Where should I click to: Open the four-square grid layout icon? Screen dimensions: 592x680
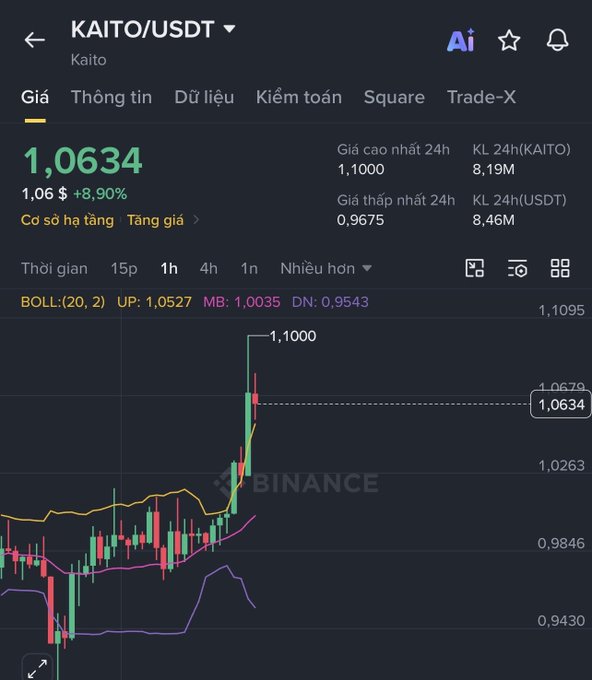pos(560,268)
